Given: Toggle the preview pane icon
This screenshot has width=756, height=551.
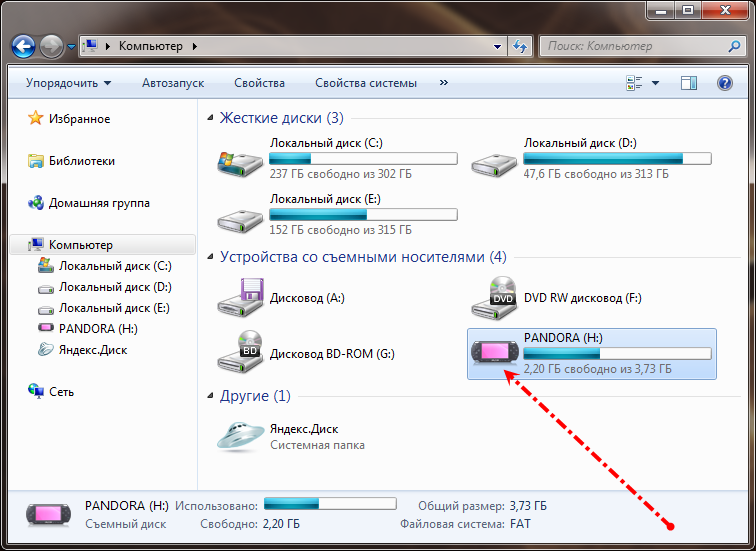Looking at the screenshot, I should [x=689, y=83].
